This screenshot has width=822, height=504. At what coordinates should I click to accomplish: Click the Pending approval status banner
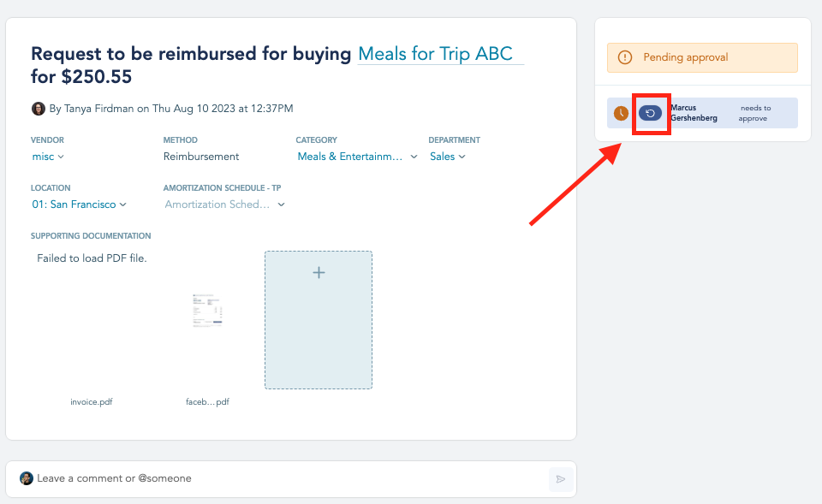(x=702, y=57)
